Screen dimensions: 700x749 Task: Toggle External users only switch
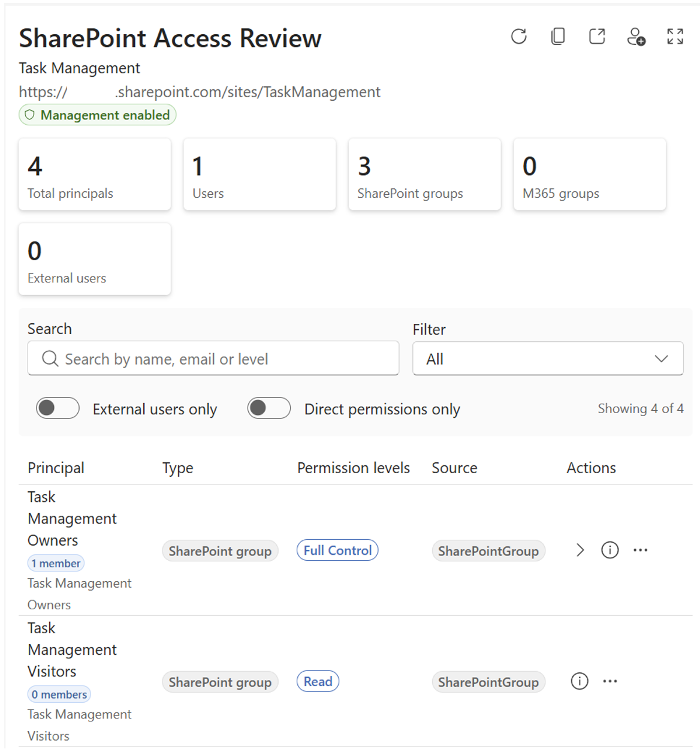[58, 408]
